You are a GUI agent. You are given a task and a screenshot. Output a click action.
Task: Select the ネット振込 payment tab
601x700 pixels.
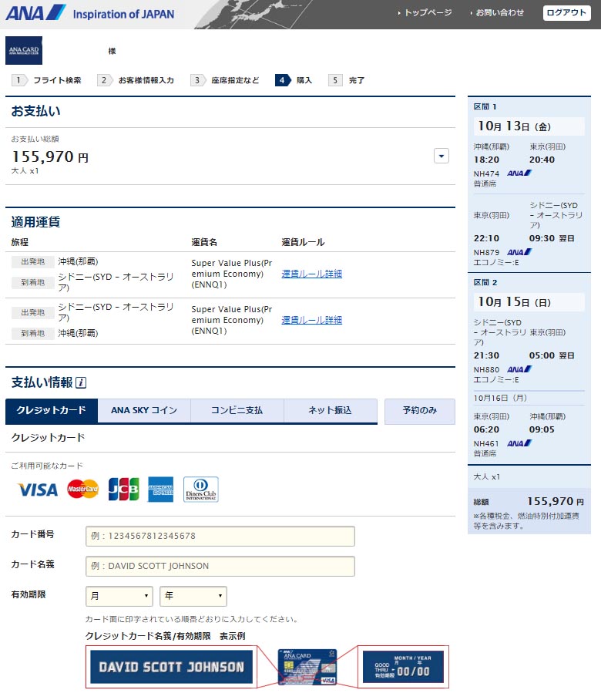[330, 411]
